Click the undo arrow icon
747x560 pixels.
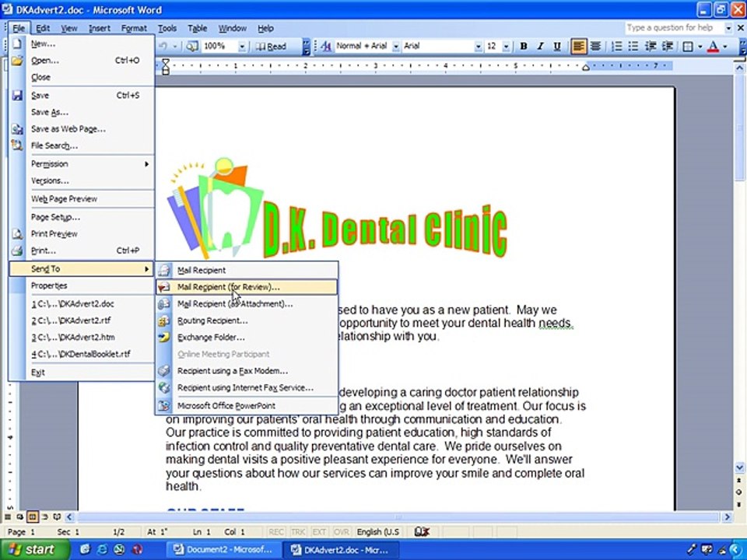[163, 46]
